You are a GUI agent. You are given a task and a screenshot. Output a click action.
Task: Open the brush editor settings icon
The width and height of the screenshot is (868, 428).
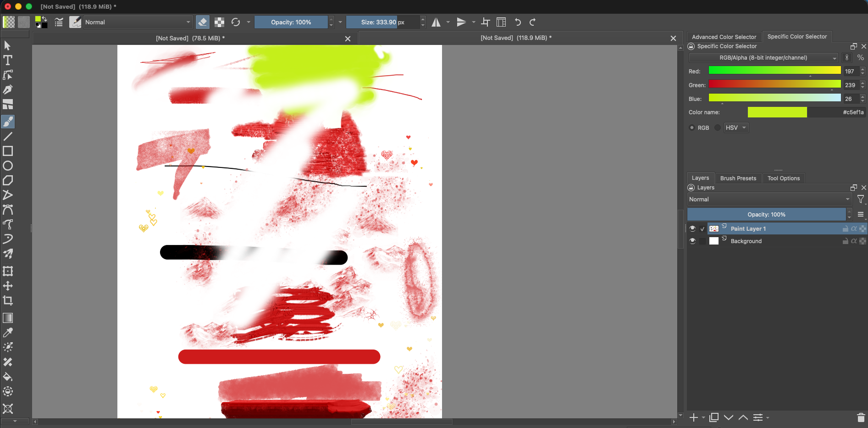[59, 22]
